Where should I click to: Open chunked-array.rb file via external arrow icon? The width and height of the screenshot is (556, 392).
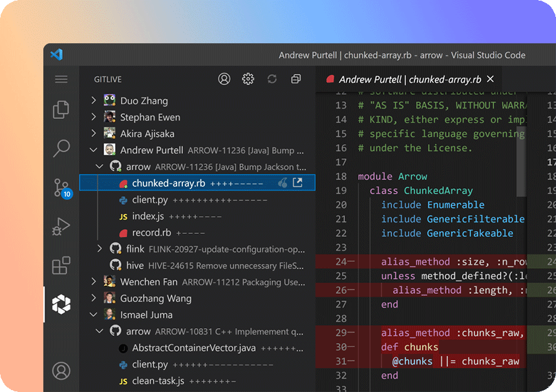click(297, 183)
